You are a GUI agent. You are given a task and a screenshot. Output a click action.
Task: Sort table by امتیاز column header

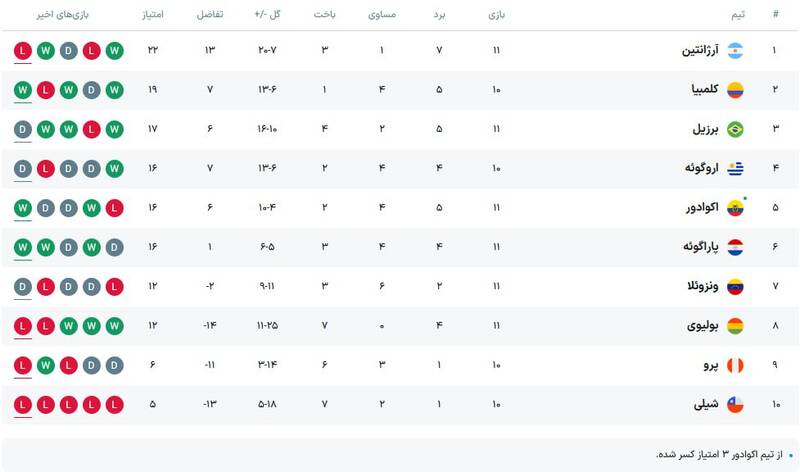click(x=155, y=15)
